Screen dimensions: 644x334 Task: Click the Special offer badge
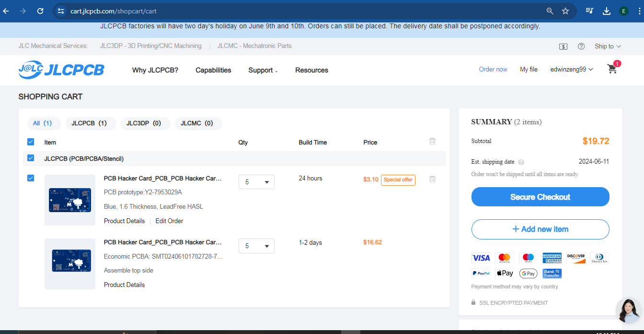398,180
